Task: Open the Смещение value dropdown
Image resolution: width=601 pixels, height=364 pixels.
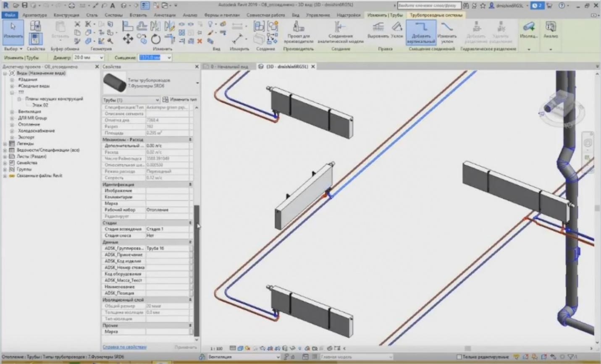Action: point(169,58)
